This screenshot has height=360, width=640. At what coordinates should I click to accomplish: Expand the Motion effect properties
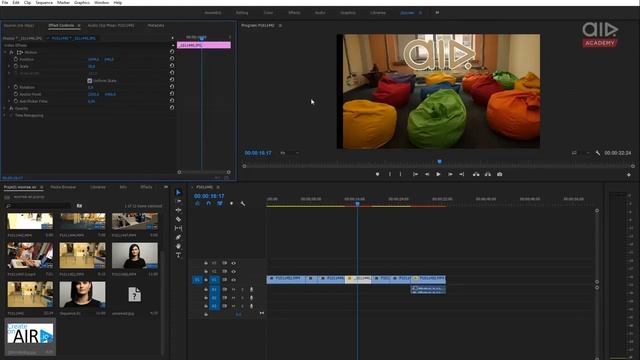coord(5,52)
